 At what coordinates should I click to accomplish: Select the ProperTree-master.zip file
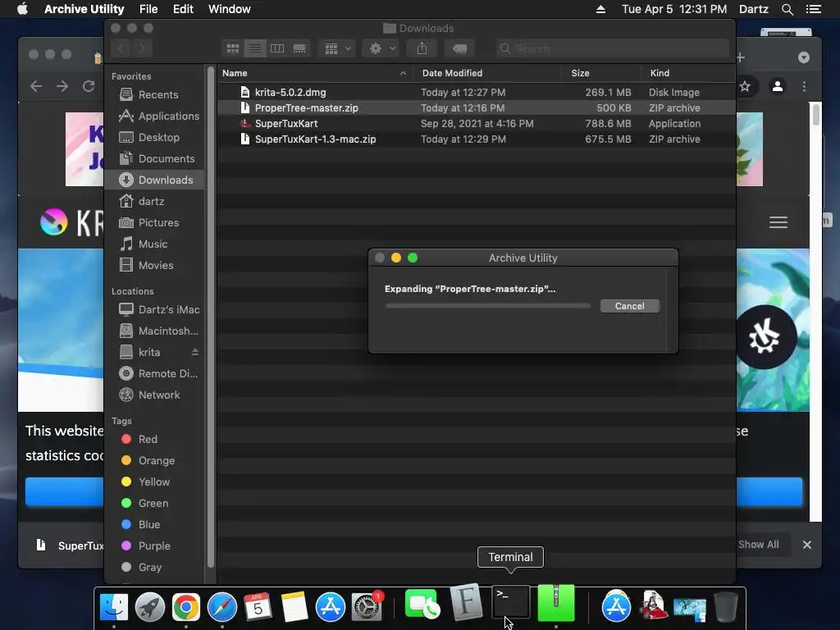tap(477, 108)
